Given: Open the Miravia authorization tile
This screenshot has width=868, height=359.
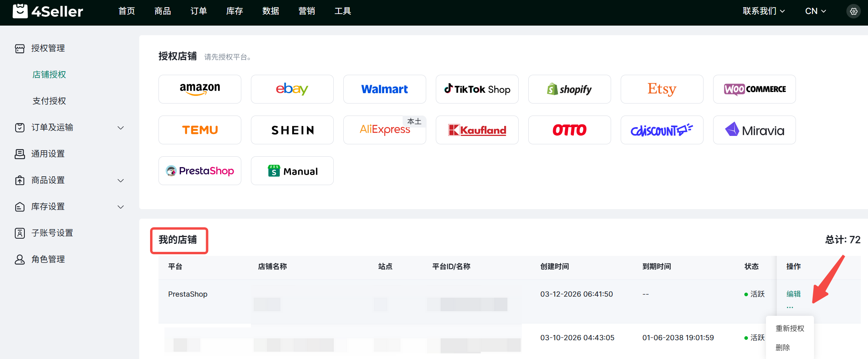Looking at the screenshot, I should click(x=754, y=130).
